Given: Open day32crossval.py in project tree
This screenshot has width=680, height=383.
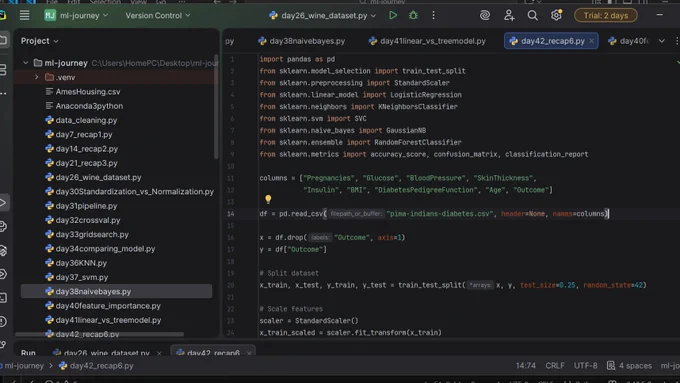Looking at the screenshot, I should tap(83, 220).
